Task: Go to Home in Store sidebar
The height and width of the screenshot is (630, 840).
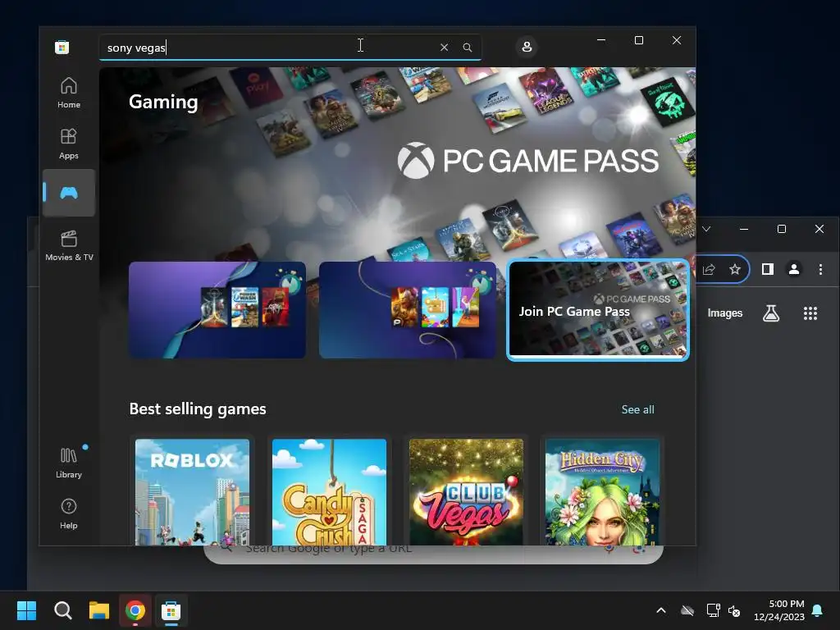Action: pyautogui.click(x=69, y=93)
